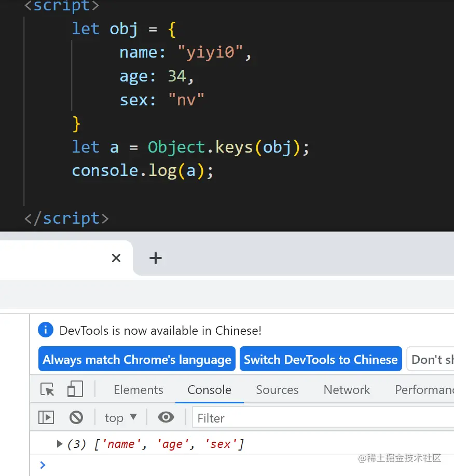Open live expression via the eye icon
The width and height of the screenshot is (454, 476).
click(x=166, y=417)
